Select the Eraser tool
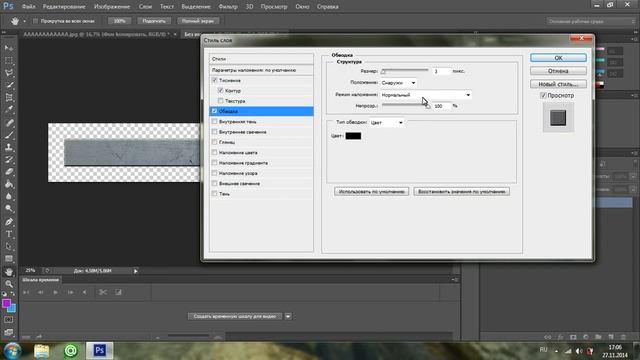 tap(9, 171)
